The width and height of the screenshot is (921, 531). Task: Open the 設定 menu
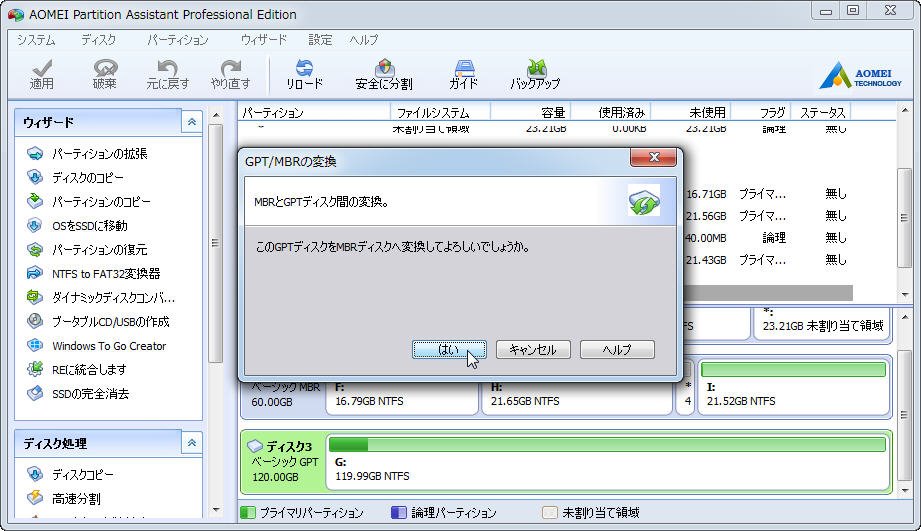(x=320, y=40)
